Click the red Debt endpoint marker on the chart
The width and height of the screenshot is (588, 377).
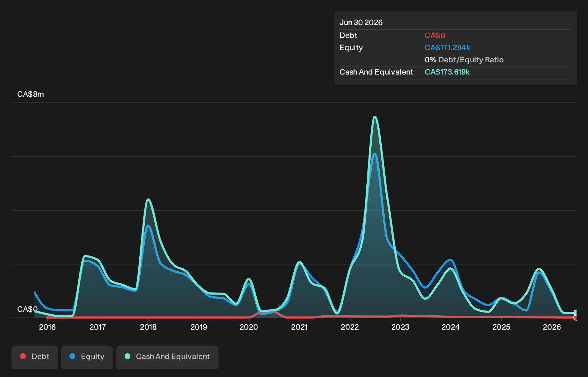pyautogui.click(x=576, y=318)
